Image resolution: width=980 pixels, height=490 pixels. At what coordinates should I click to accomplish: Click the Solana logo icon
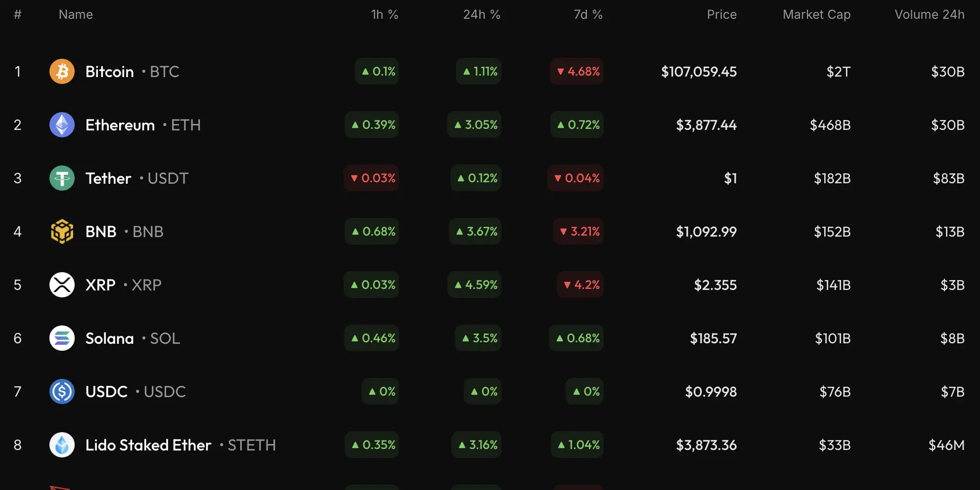[62, 338]
